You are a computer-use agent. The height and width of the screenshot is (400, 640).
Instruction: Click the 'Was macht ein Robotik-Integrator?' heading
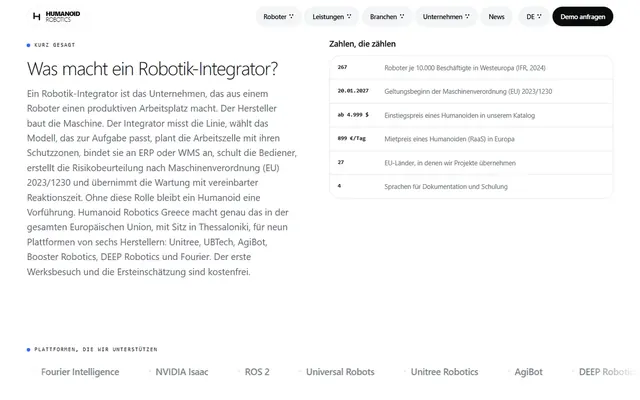pos(152,69)
